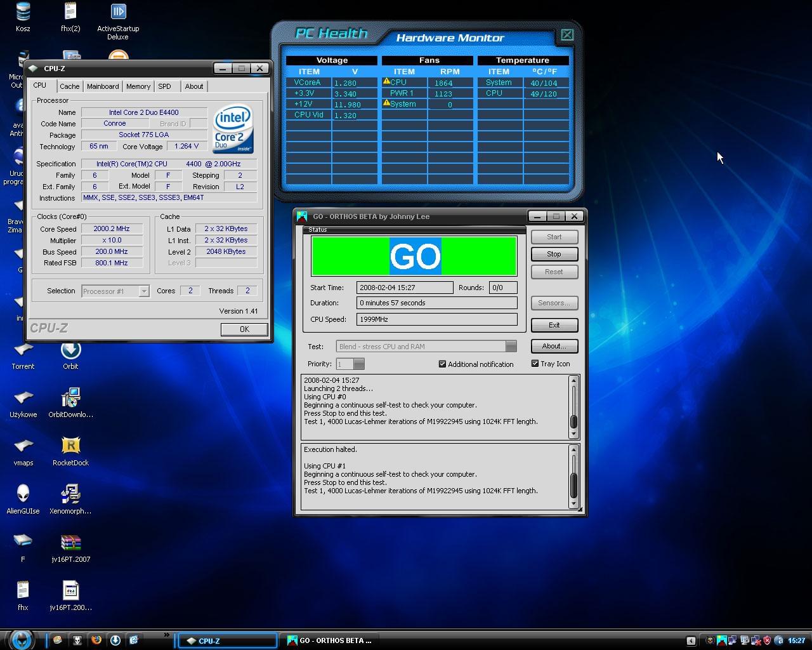Click the Start button in ORTHOS

pyautogui.click(x=554, y=237)
